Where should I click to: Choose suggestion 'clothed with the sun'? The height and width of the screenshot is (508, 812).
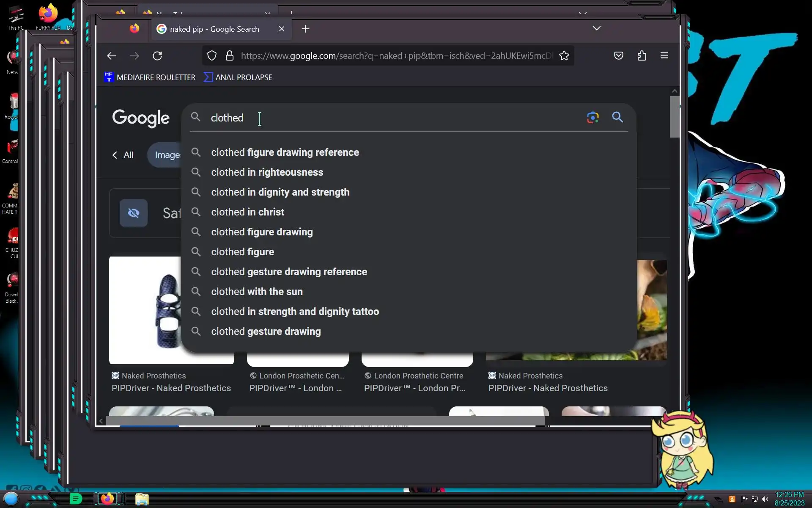pyautogui.click(x=257, y=292)
